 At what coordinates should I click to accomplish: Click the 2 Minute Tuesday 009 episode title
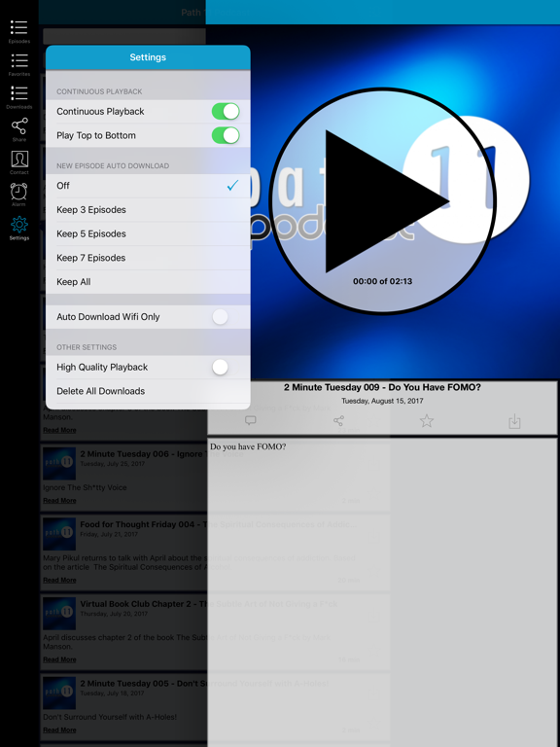tap(382, 387)
